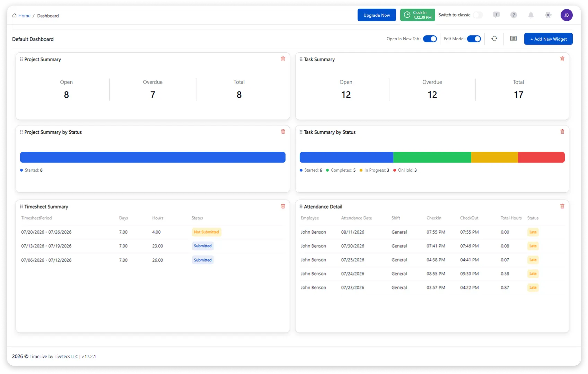Click Upgrade Now button

tap(377, 15)
